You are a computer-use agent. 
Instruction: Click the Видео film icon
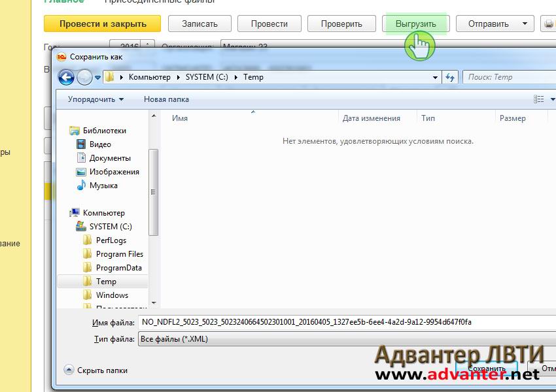coord(81,144)
